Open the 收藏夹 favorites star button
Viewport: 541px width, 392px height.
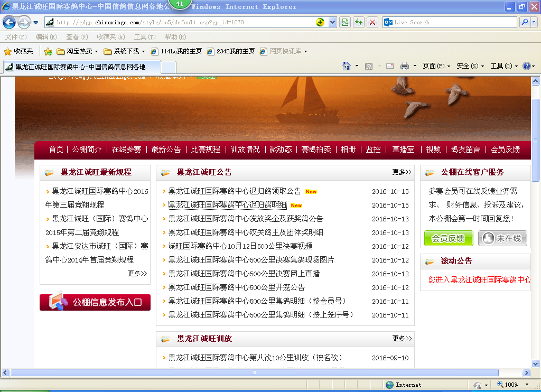(18, 51)
